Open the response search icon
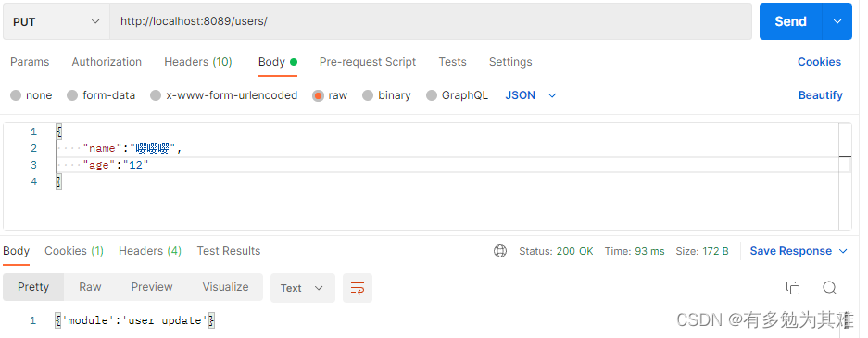Viewport: 868px width, 338px height. 829,288
